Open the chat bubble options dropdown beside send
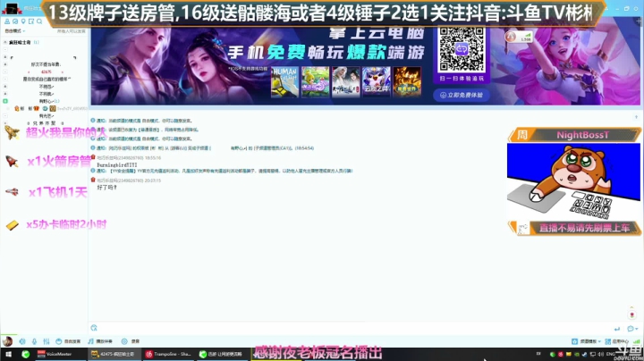 pos(632,329)
